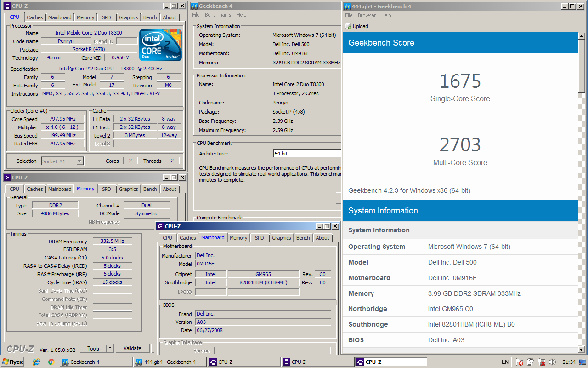Open the network tray icon with red X
Image resolution: width=588 pixels, height=368 pixels.
542,362
